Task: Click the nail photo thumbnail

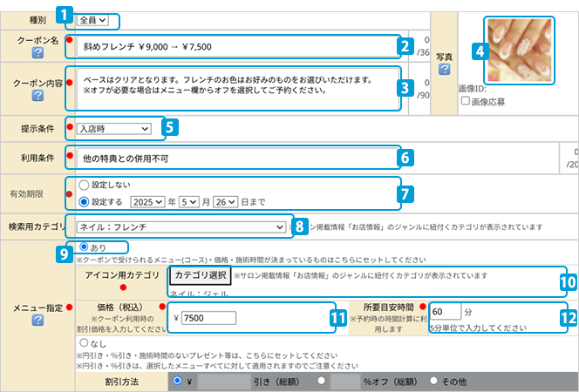Action: click(x=518, y=48)
